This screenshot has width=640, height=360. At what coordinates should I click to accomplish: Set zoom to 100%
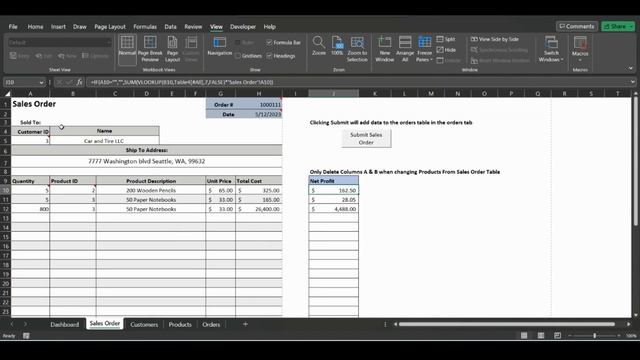pos(337,46)
